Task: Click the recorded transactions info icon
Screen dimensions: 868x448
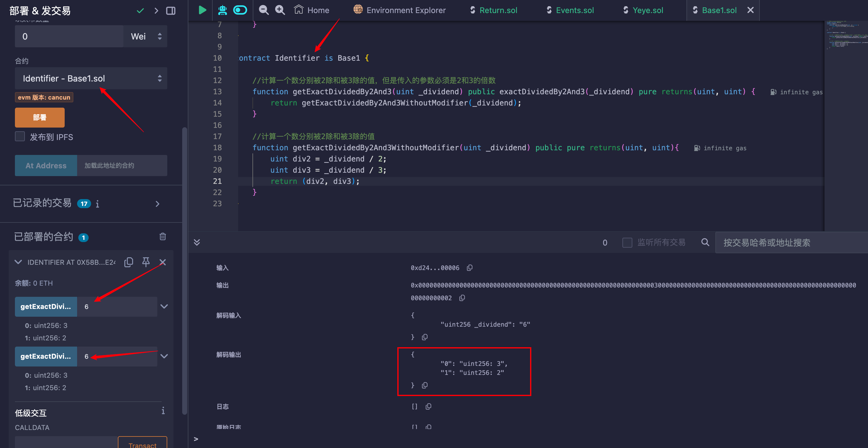Action: point(97,204)
